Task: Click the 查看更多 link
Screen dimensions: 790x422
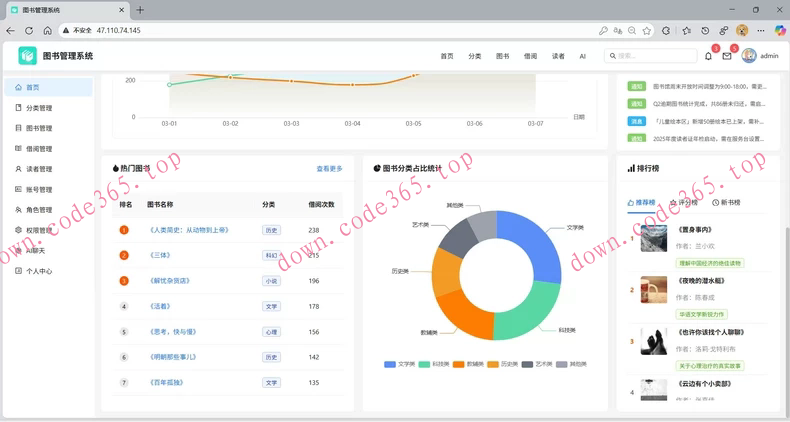Action: [329, 169]
